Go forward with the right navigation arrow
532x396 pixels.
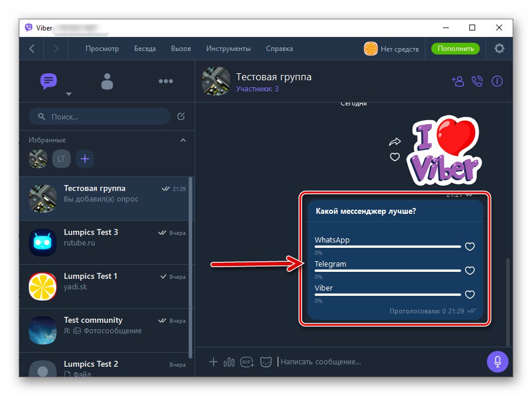(56, 49)
